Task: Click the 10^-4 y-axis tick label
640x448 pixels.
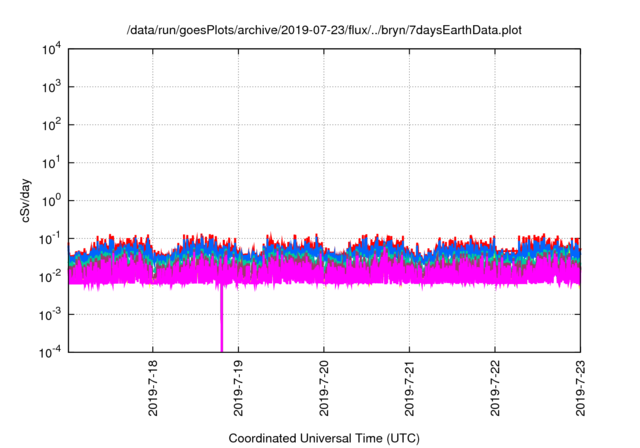Action: pos(51,352)
